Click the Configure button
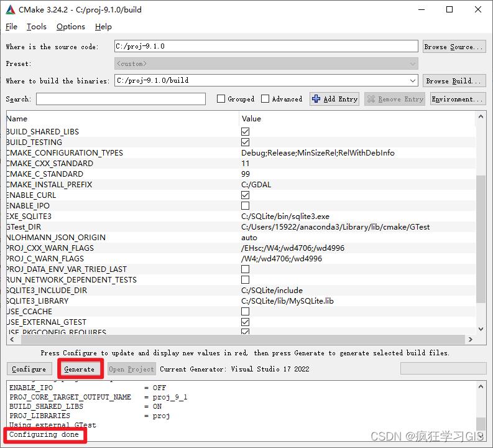Viewport: 493px width, 448px height. click(29, 369)
